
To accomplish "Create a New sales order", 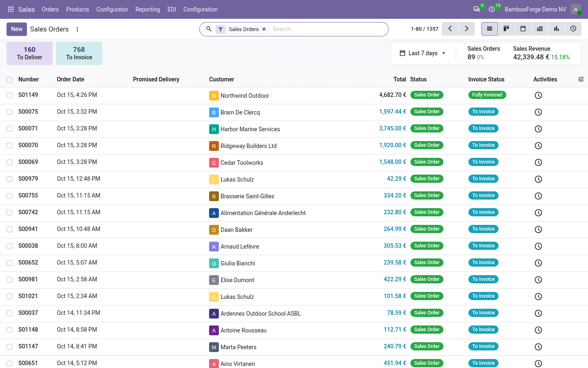I will pos(17,29).
